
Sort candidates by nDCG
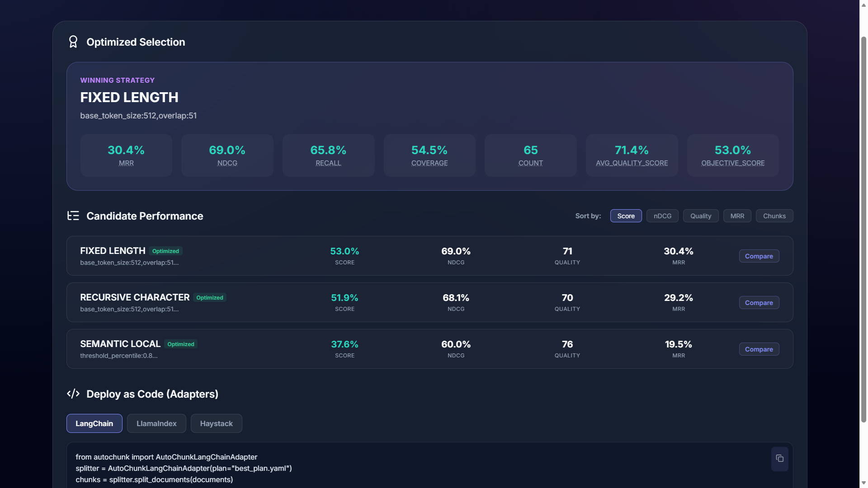pyautogui.click(x=662, y=216)
